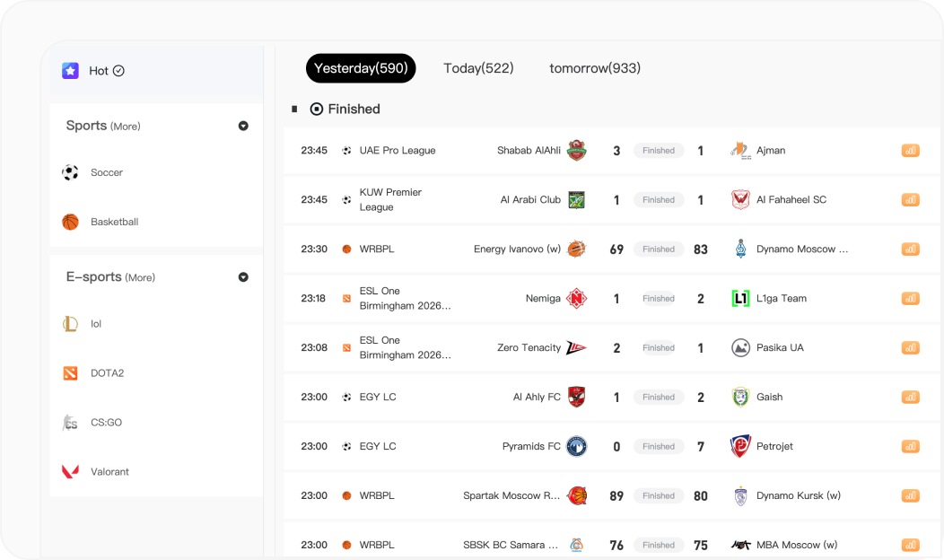Collapse the E-sports section arrow
Viewport: 944px width, 560px height.
click(243, 277)
